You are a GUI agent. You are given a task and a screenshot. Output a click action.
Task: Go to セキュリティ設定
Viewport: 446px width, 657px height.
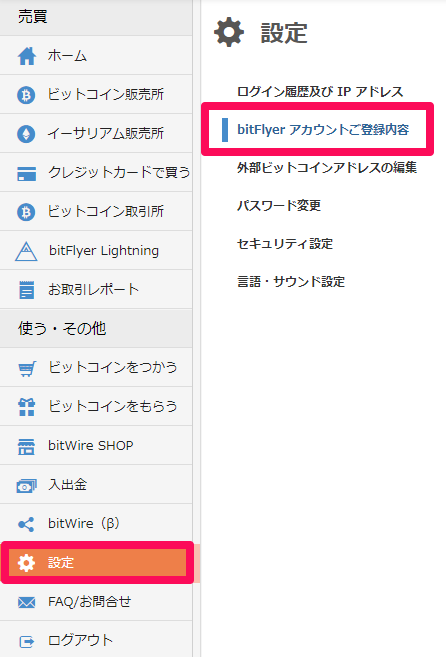285,244
